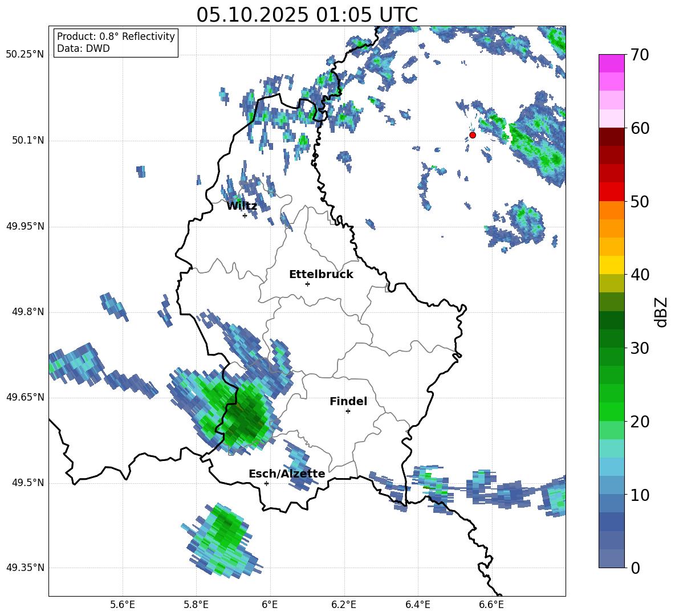Click the 50.1°N latitude tick label
Image resolution: width=675 pixels, height=616 pixels.
[27, 141]
